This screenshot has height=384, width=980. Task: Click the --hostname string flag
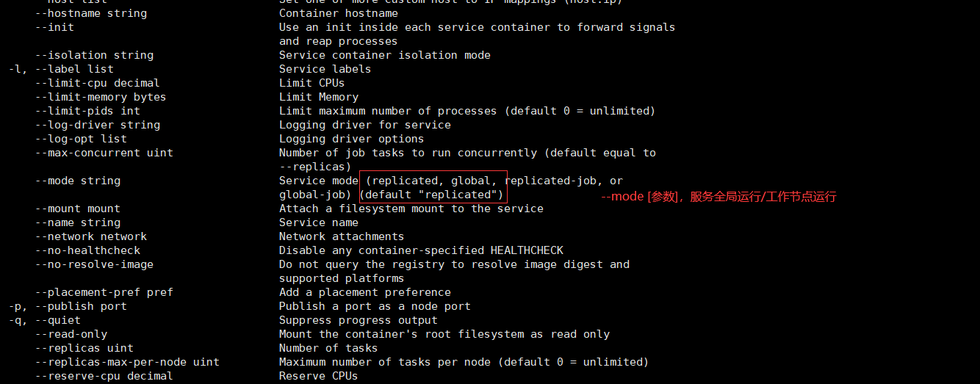(x=91, y=13)
